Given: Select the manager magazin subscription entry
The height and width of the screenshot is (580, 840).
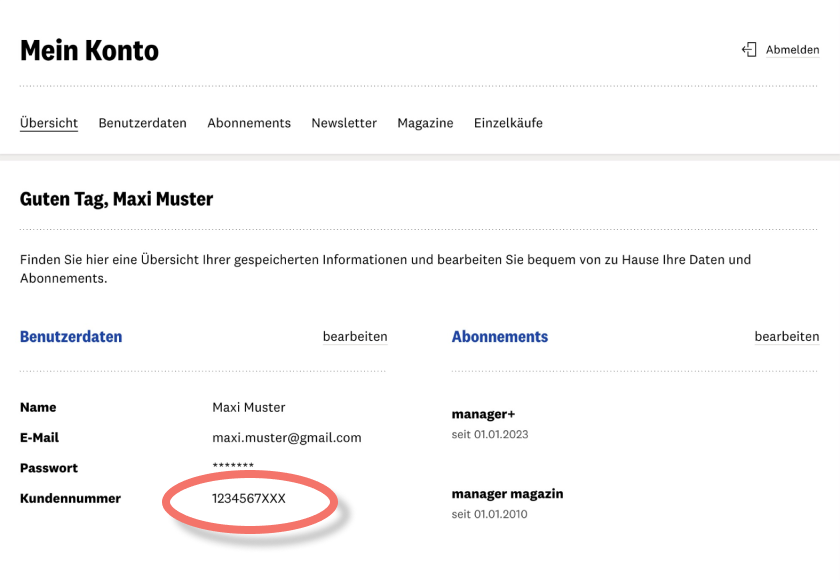Looking at the screenshot, I should click(507, 494).
